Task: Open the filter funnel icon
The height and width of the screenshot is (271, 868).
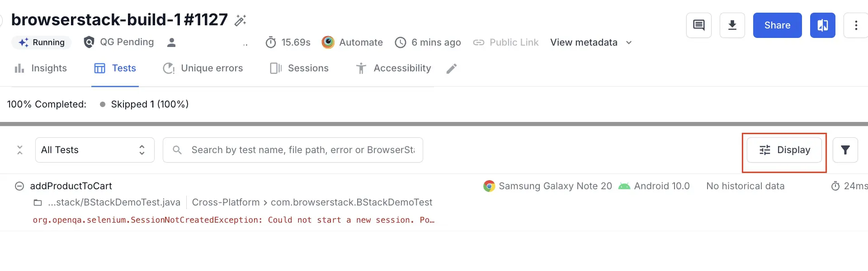Action: [845, 150]
